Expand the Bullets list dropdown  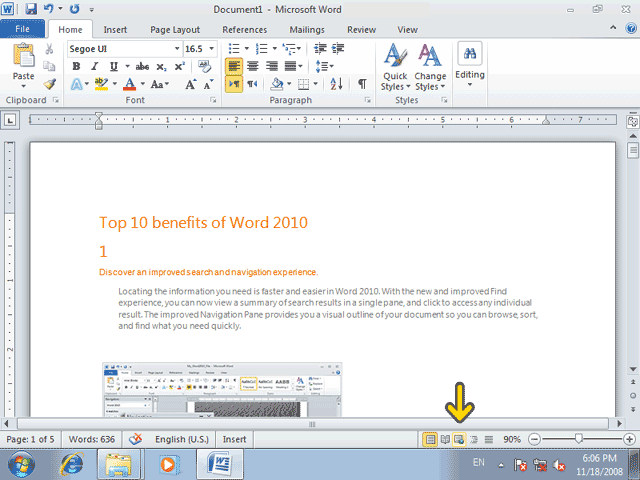(x=247, y=49)
